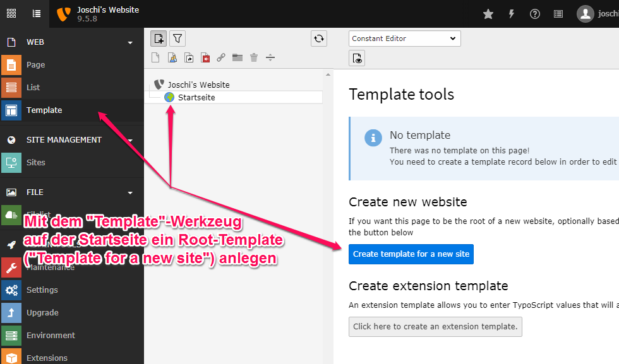Click Create template for a new site
The height and width of the screenshot is (364, 619).
point(411,254)
